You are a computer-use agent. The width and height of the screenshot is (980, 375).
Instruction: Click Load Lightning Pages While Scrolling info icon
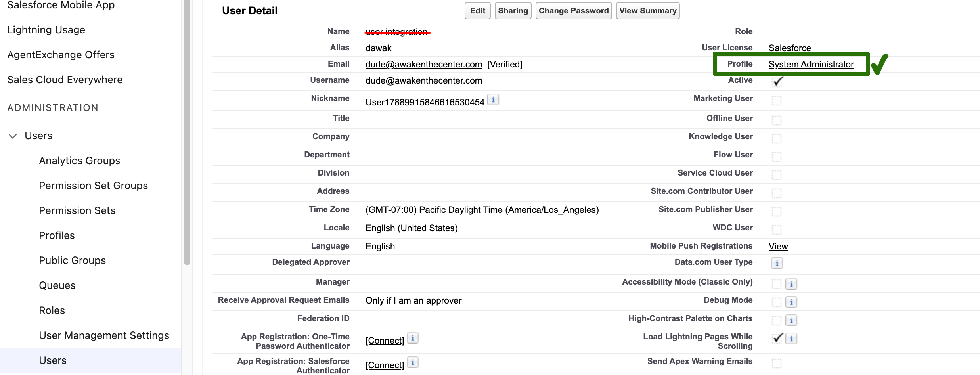click(x=791, y=339)
